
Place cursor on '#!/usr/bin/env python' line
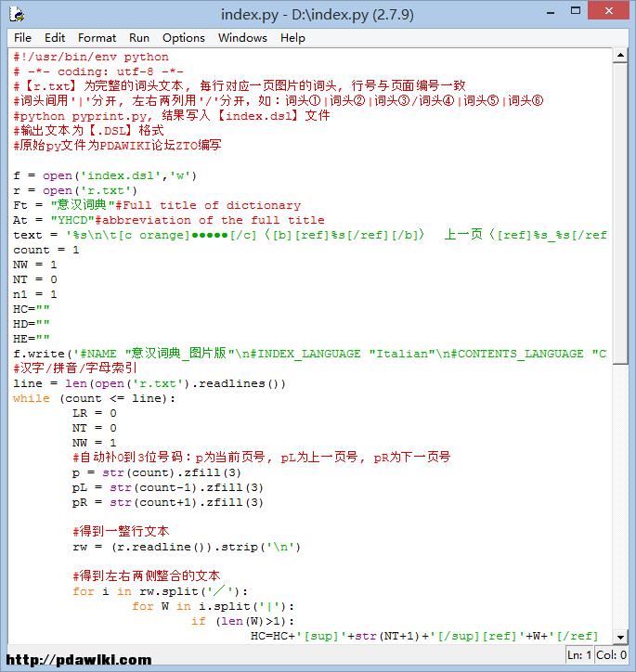[91, 57]
